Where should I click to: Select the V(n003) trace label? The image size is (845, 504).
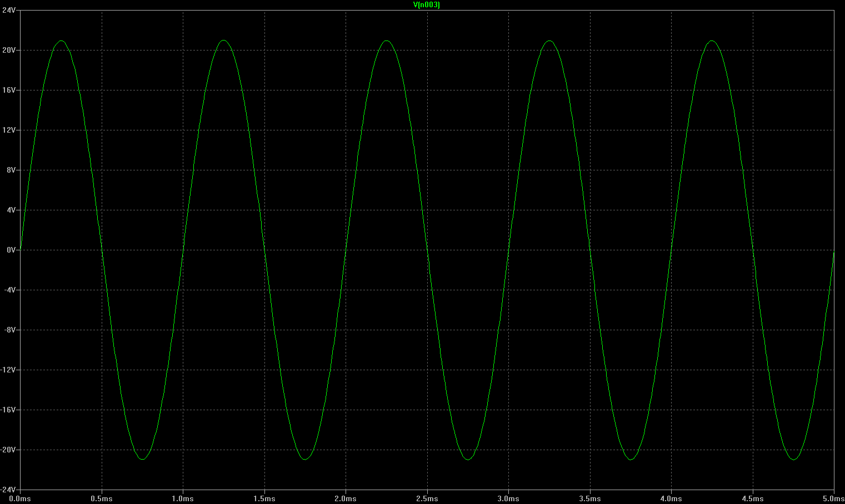tap(427, 5)
